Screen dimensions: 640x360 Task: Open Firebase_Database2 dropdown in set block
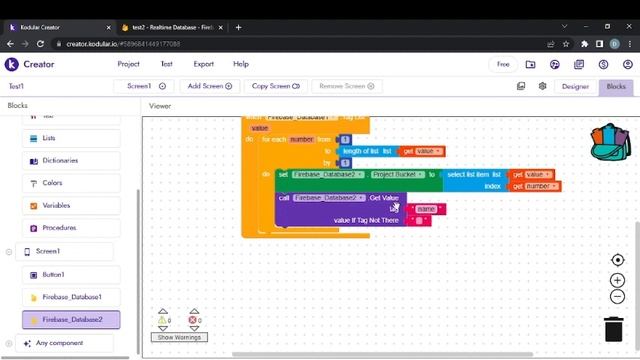(328, 175)
